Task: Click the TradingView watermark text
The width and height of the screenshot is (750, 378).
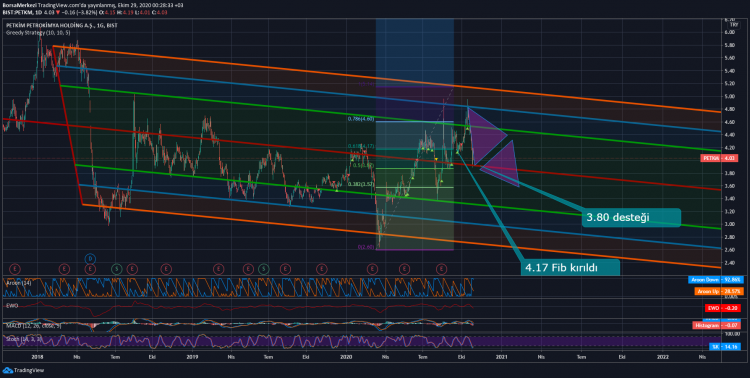Action: click(x=29, y=370)
